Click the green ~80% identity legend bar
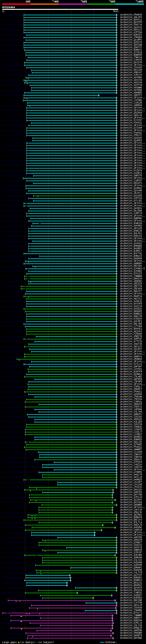Viewport: 146px width, 644px height. coord(101,4)
